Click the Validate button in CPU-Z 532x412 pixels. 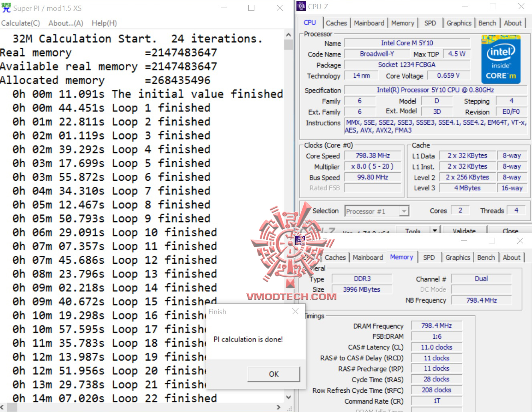[x=464, y=230]
